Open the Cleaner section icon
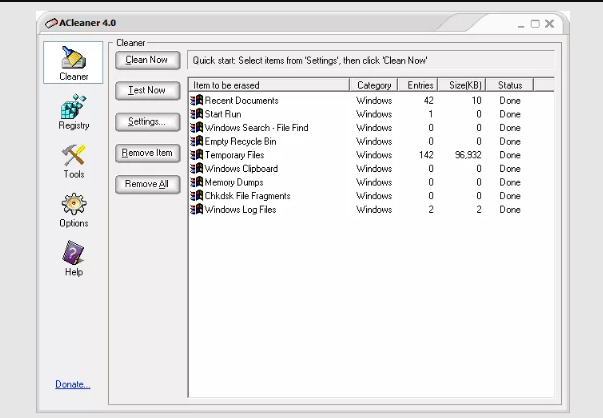Viewport: 603px width, 418px height. click(73, 58)
